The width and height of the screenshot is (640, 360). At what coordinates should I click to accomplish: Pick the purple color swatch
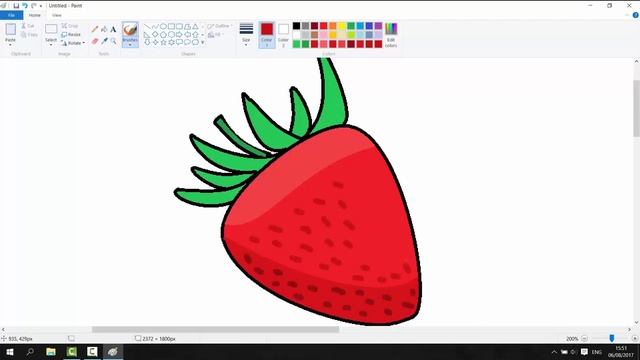(378, 26)
